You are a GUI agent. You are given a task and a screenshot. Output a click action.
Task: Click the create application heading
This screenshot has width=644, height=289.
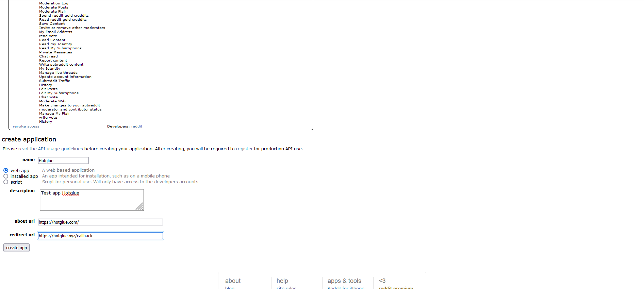coord(29,139)
